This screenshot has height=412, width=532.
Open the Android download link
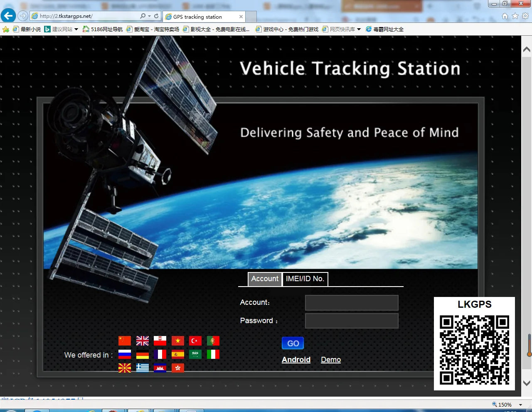point(296,360)
